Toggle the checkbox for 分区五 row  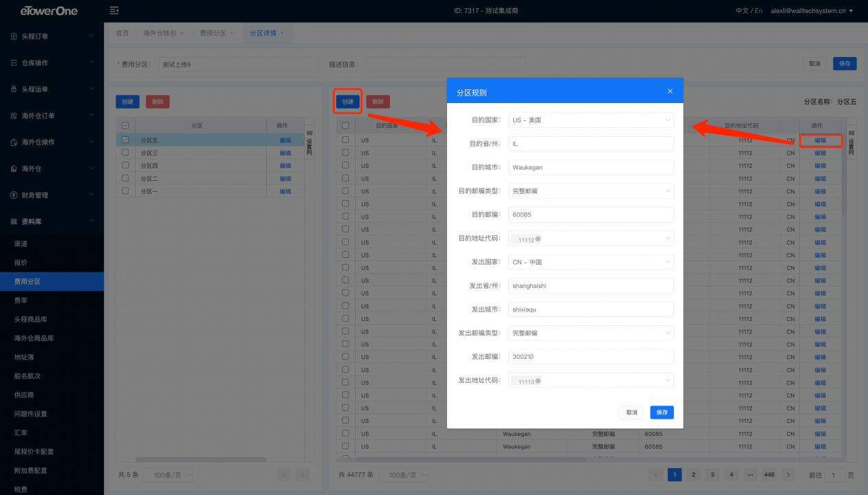coord(124,140)
